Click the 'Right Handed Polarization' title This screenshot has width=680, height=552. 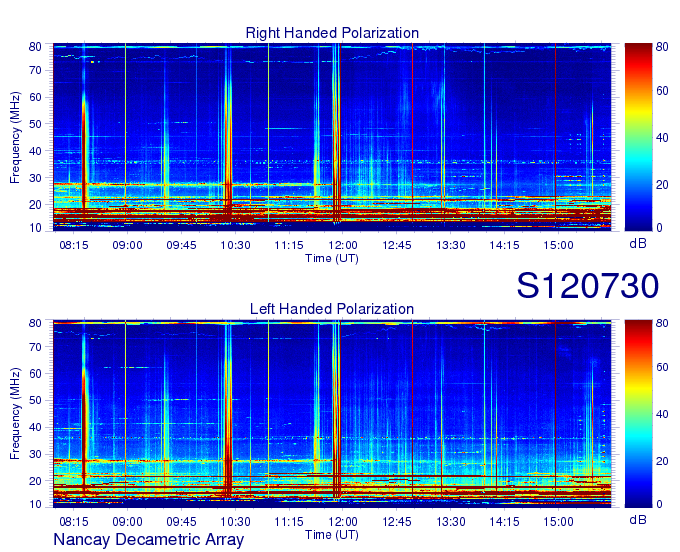point(332,33)
